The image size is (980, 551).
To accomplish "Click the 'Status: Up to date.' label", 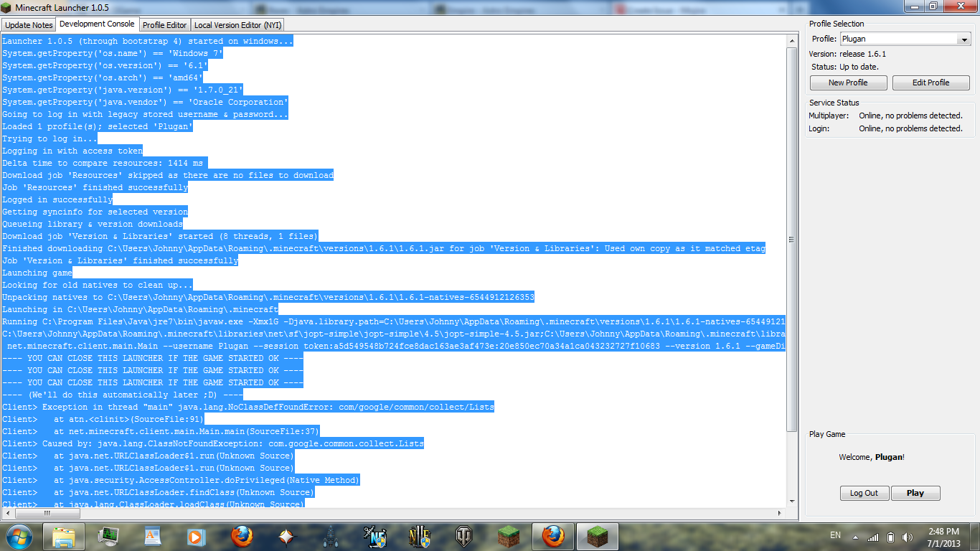I will (845, 67).
